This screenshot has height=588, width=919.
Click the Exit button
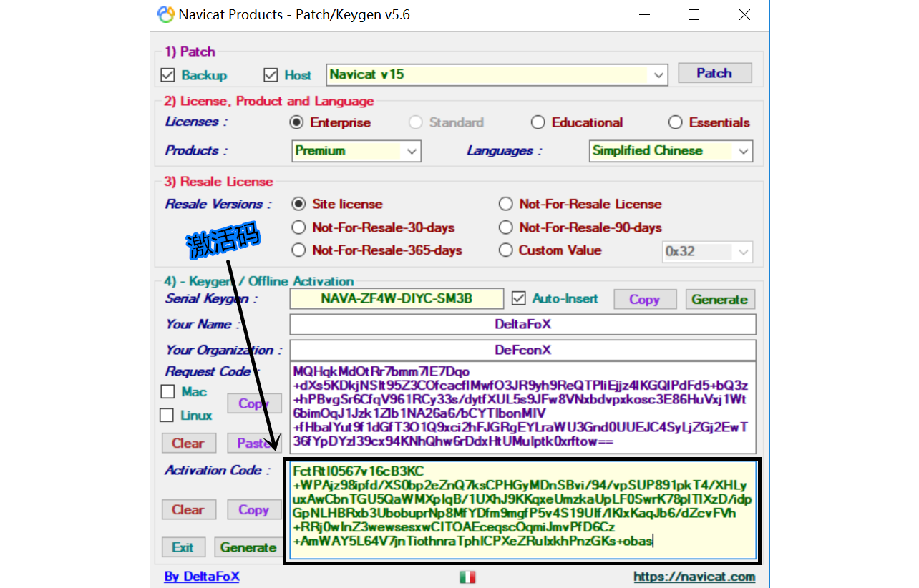[x=183, y=547]
